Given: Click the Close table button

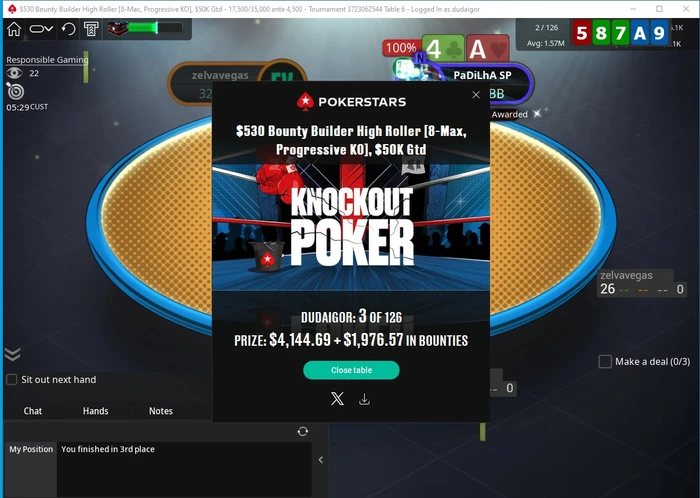Looking at the screenshot, I should click(x=351, y=370).
